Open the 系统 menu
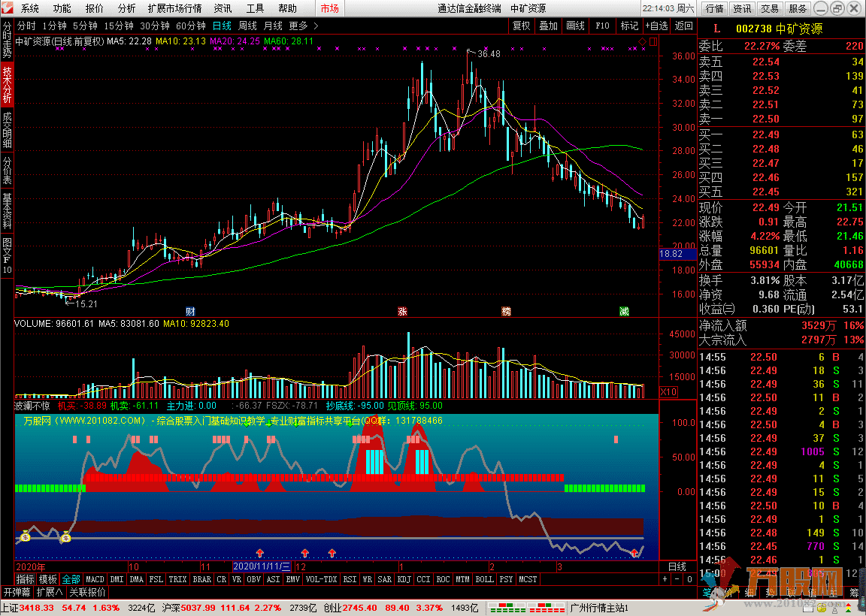Screen dimensions: 866x616 (30, 8)
